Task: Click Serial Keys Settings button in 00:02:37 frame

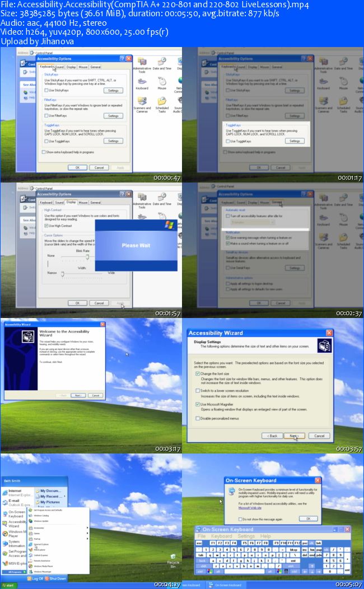Action: click(295, 268)
